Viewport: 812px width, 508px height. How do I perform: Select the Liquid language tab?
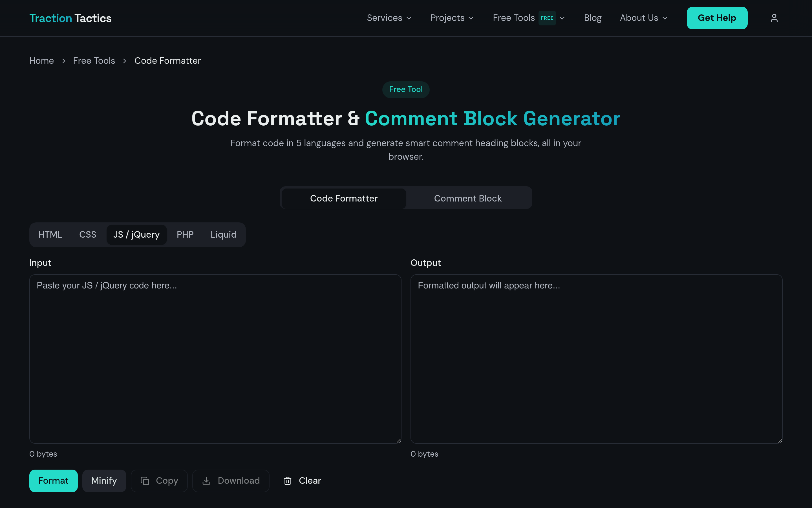pyautogui.click(x=224, y=235)
